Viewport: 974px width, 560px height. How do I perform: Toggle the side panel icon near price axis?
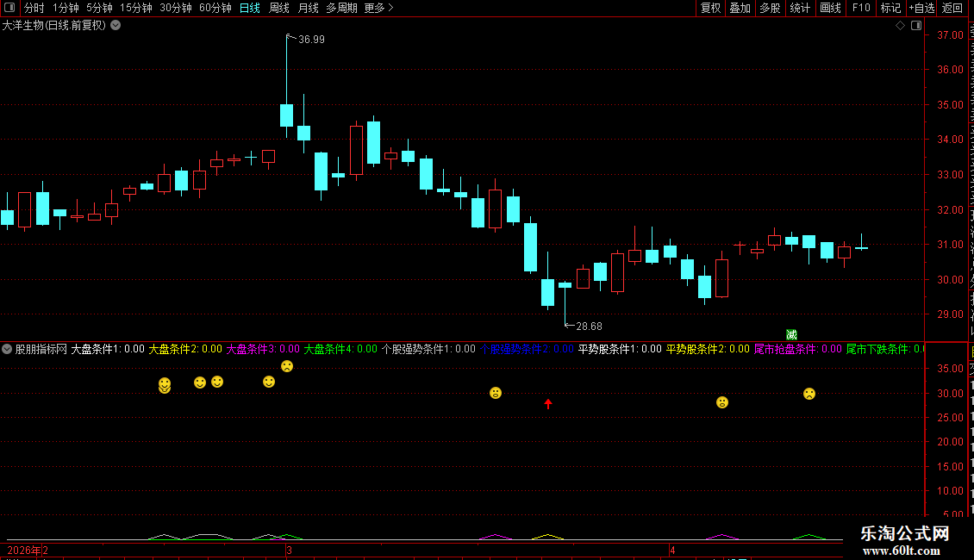(916, 26)
